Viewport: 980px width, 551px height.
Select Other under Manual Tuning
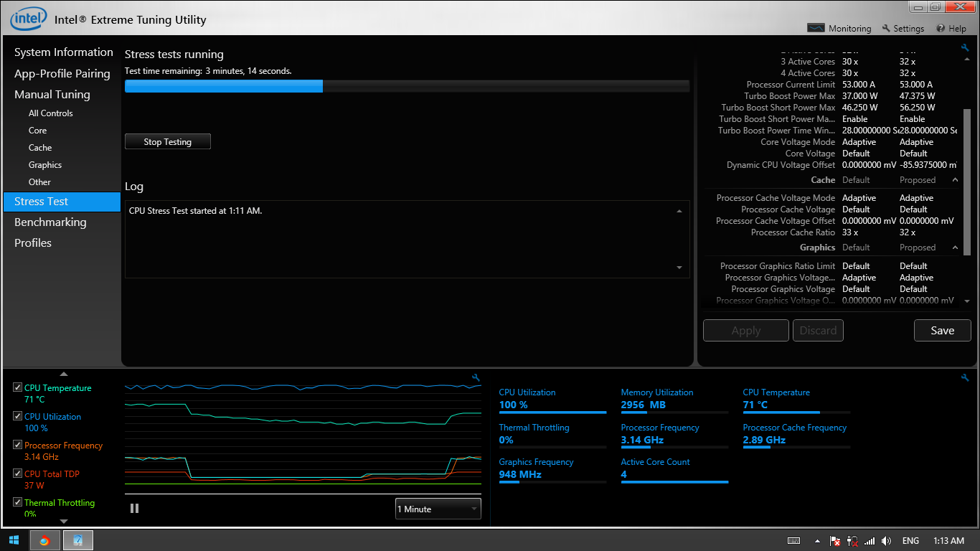coord(39,182)
